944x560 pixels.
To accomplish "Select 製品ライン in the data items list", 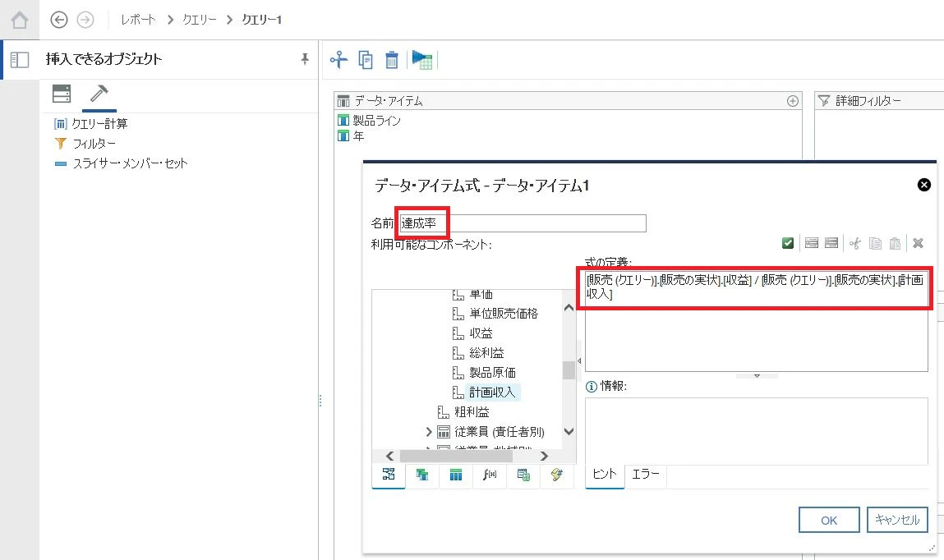I will 376,121.
